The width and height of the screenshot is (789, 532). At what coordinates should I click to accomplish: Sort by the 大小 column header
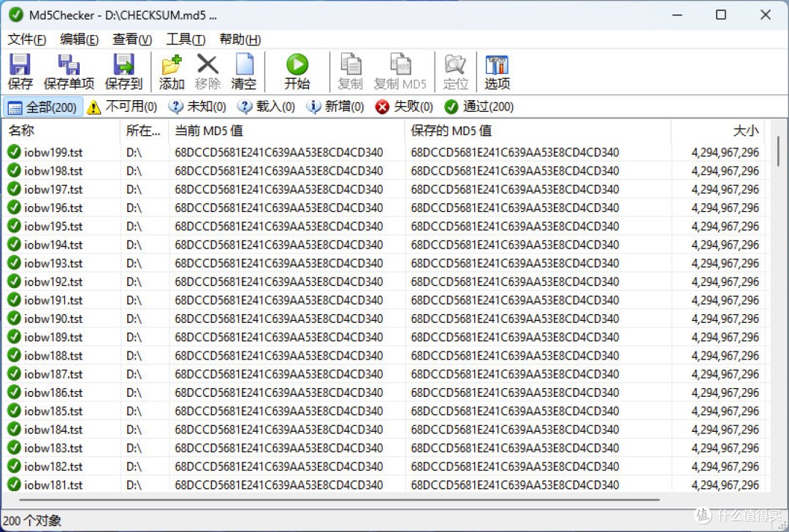pyautogui.click(x=718, y=131)
